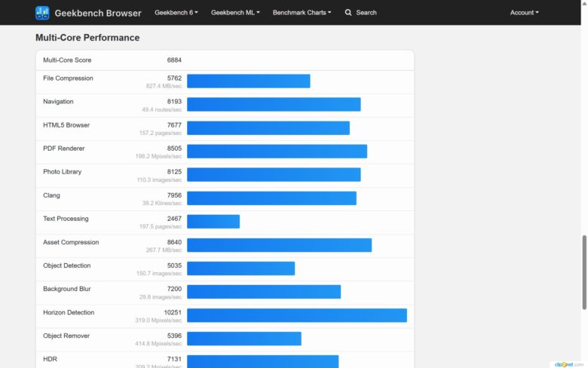Image resolution: width=588 pixels, height=368 pixels.
Task: Click the Asset Compression score 8640
Action: coord(174,242)
